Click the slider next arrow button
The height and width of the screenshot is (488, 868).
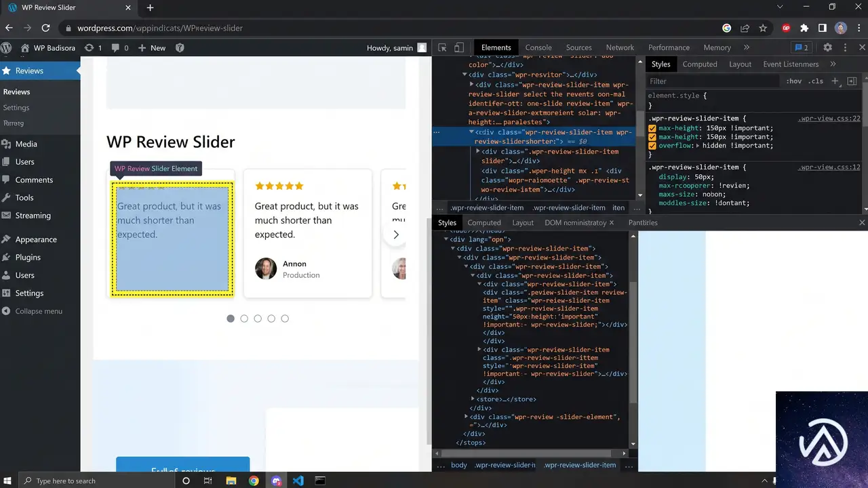pyautogui.click(x=396, y=235)
